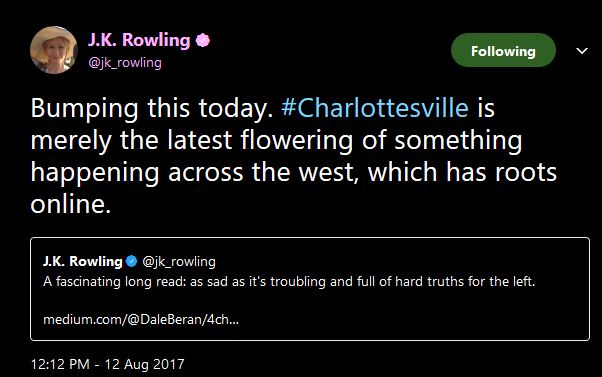
Task: Click the J.K. Rowling name inside quoted tweet
Action: (83, 261)
